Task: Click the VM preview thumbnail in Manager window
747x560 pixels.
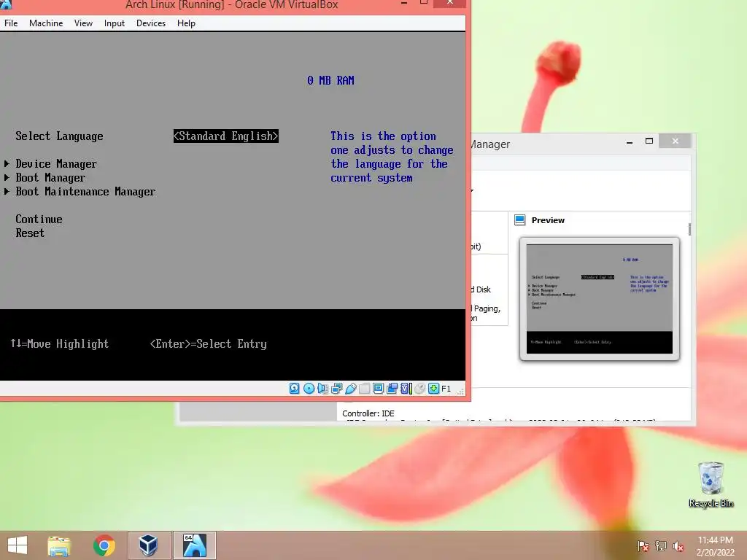Action: [x=600, y=298]
